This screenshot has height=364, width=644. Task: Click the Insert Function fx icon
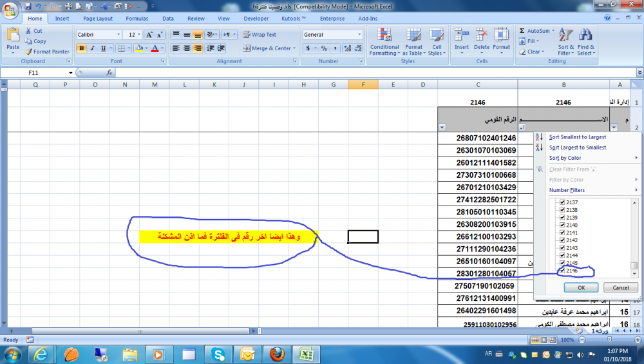[x=109, y=73]
